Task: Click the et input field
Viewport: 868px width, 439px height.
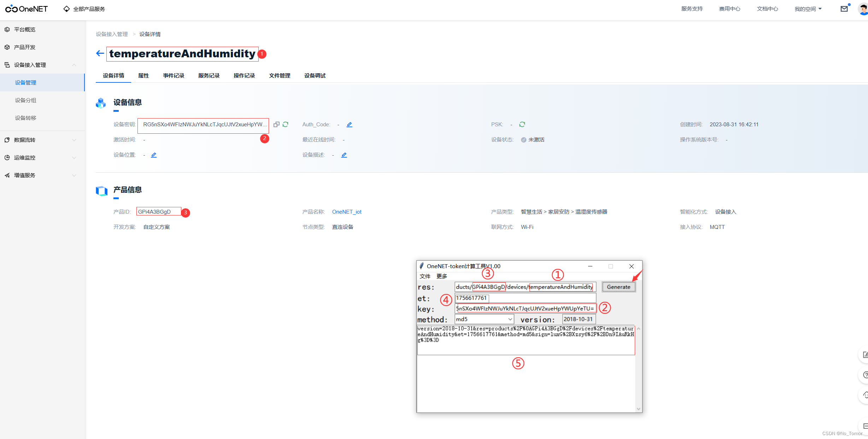Action: [x=525, y=298]
